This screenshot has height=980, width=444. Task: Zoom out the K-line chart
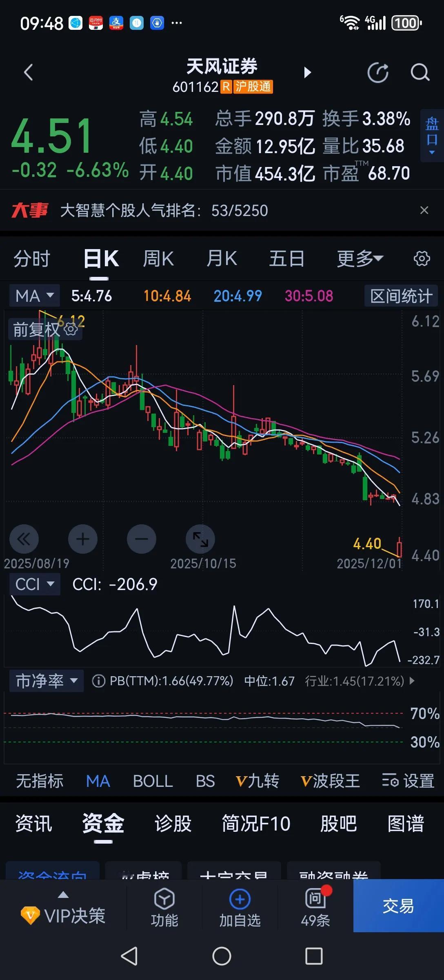142,539
